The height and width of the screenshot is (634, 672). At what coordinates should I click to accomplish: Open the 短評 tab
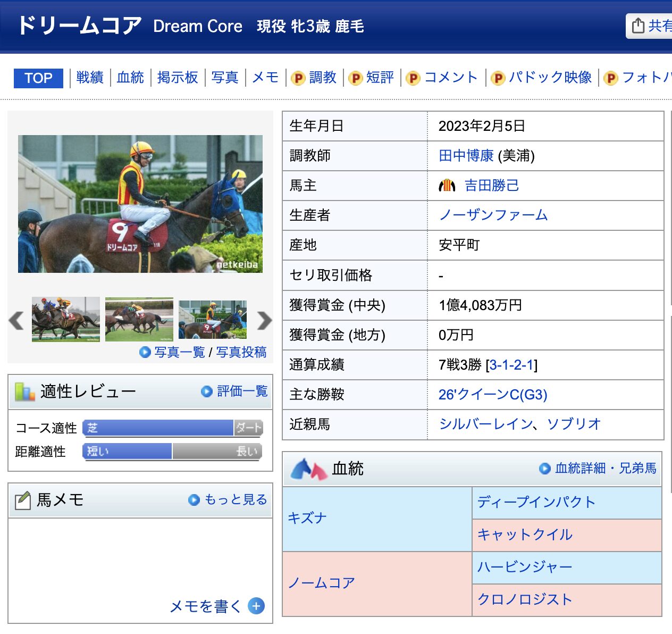(380, 78)
